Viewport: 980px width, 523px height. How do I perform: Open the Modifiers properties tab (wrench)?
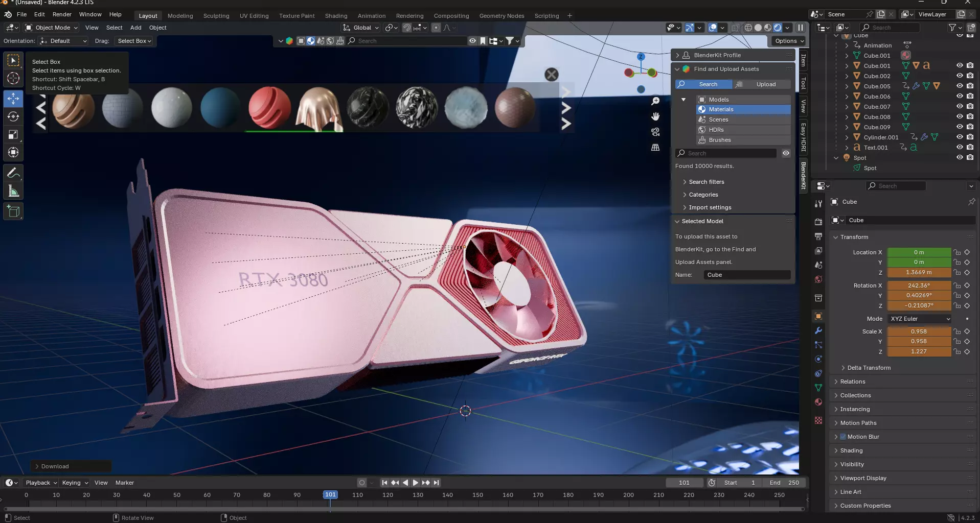point(818,330)
